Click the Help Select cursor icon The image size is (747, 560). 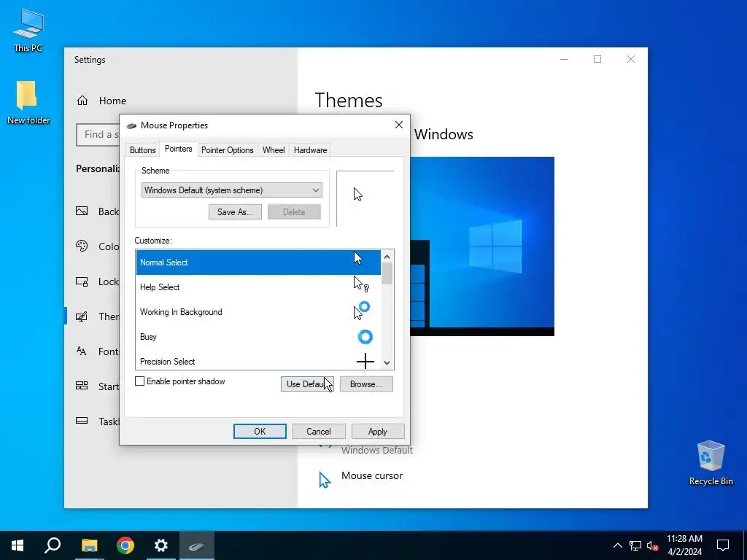click(x=360, y=284)
